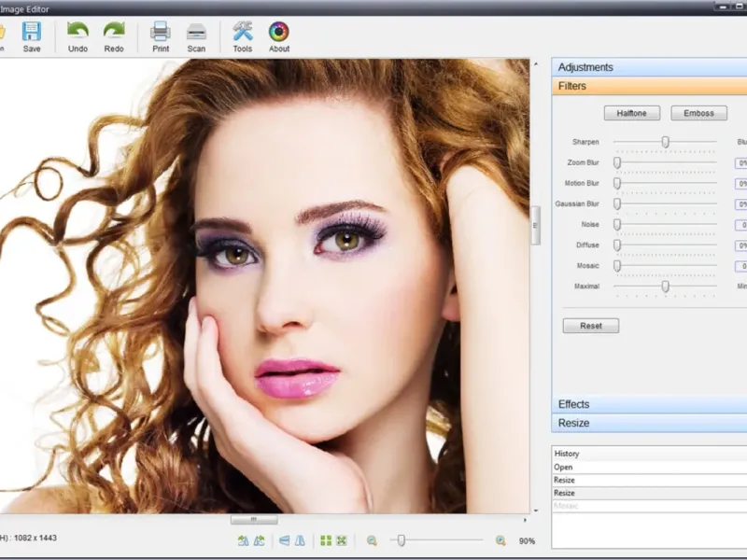Reset all filter settings

[x=591, y=326]
